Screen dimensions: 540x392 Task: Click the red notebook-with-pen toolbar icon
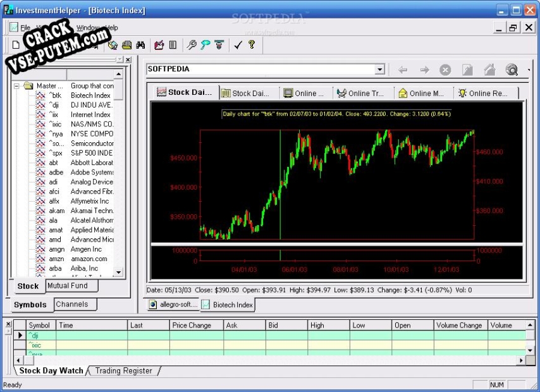(x=159, y=45)
